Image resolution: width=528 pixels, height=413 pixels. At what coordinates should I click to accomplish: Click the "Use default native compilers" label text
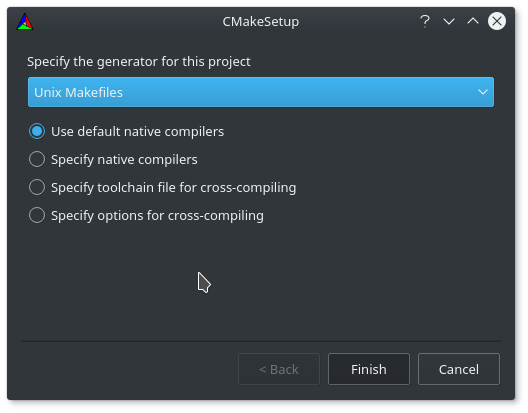137,131
